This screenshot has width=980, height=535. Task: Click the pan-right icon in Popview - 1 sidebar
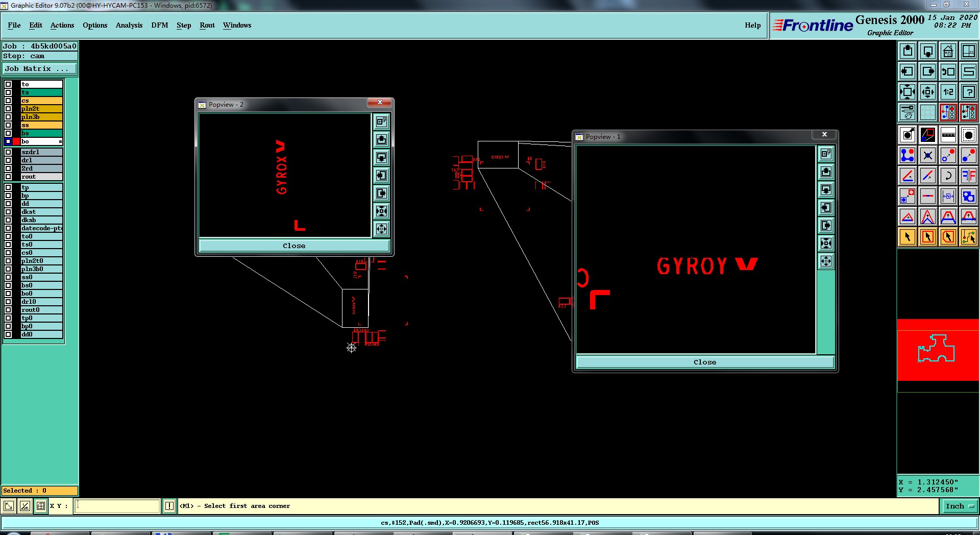[x=826, y=226]
